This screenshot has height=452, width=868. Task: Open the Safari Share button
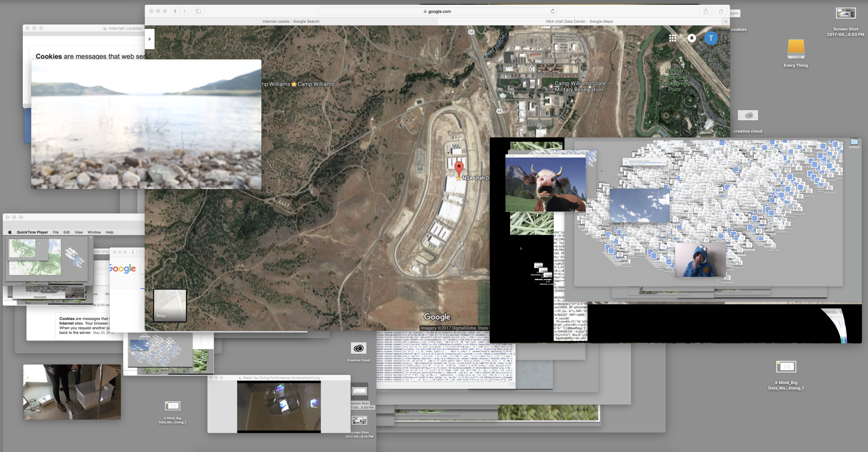tap(706, 11)
